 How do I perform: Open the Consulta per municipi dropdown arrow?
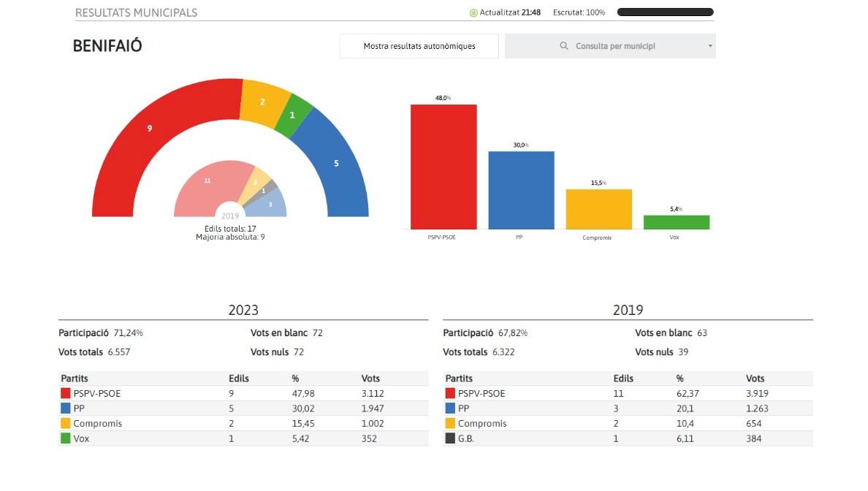[709, 46]
